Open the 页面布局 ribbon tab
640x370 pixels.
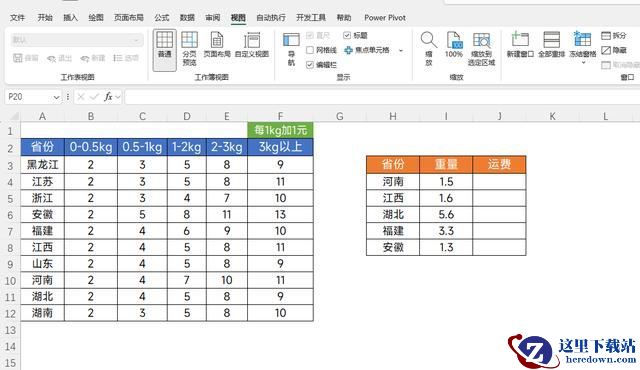[x=129, y=18]
